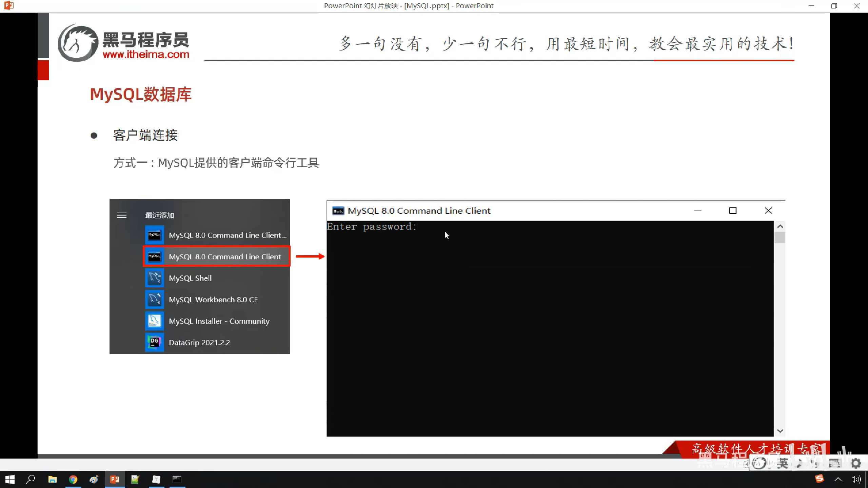
Task: Open File Explorer from the taskbar
Action: (x=52, y=479)
